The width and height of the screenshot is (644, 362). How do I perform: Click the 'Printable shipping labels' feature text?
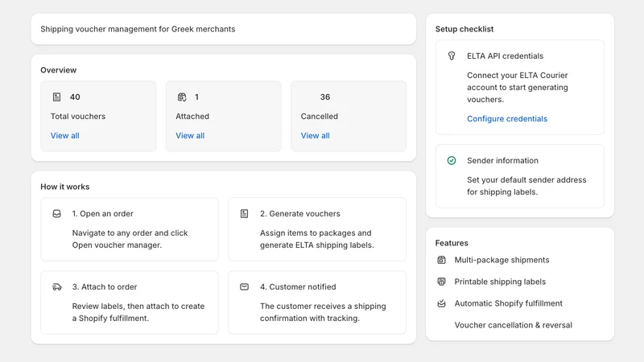click(x=500, y=282)
